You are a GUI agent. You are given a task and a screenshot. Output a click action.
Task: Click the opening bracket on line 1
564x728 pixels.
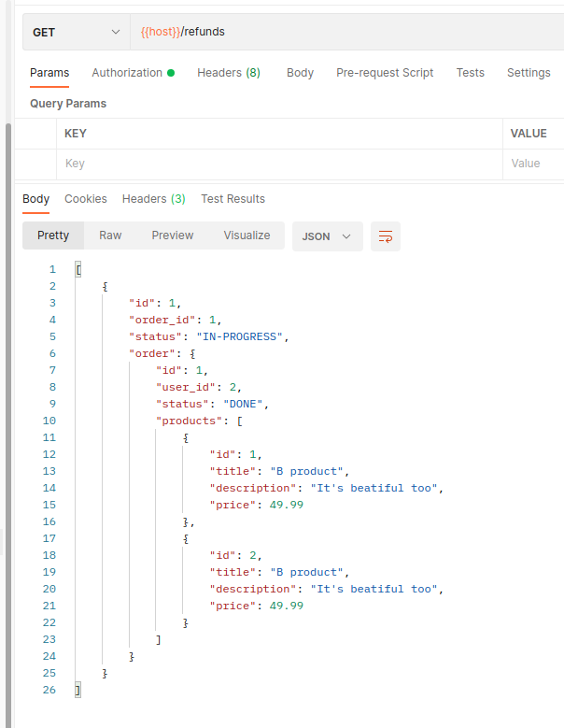point(78,270)
